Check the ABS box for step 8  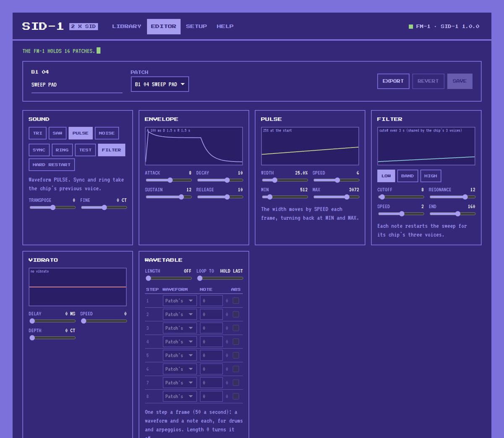(x=236, y=396)
